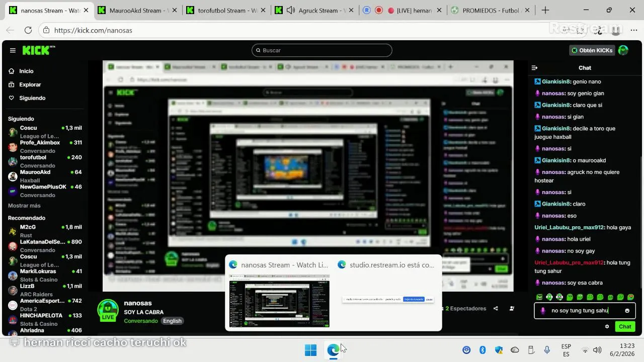Open browser settings three-dots menu
Screen dimensions: 644x362
[x=633, y=30]
